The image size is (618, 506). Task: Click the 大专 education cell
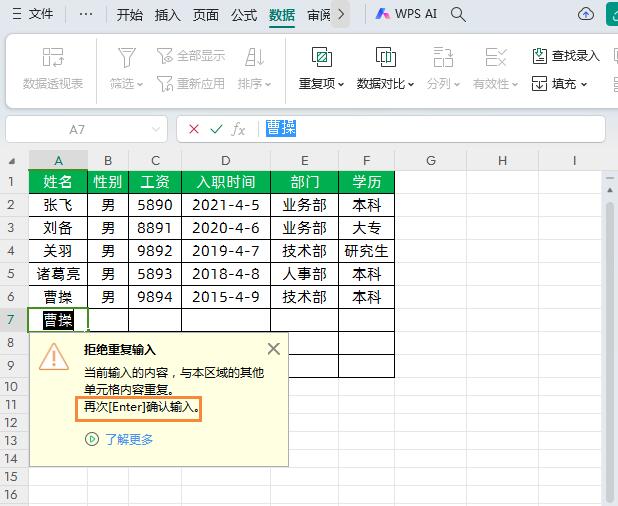[367, 228]
